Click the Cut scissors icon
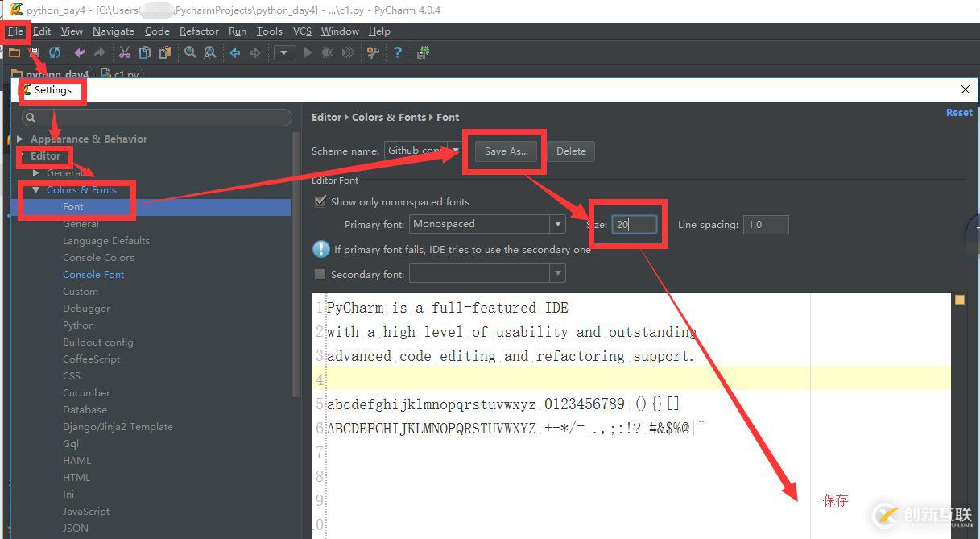Image resolution: width=980 pixels, height=539 pixels. click(125, 52)
